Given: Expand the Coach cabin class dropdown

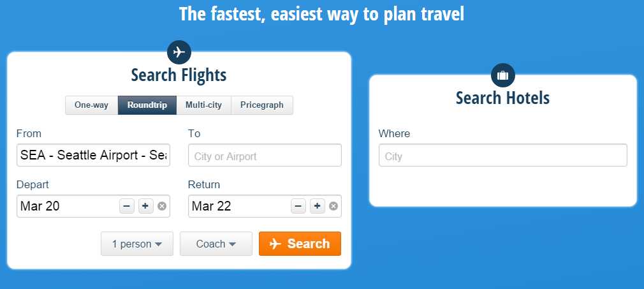Looking at the screenshot, I should 216,244.
